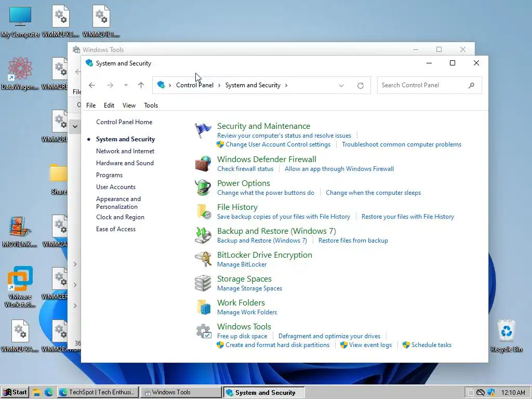Go back with the back arrow
Screen dimensions: 532x399
[x=91, y=85]
